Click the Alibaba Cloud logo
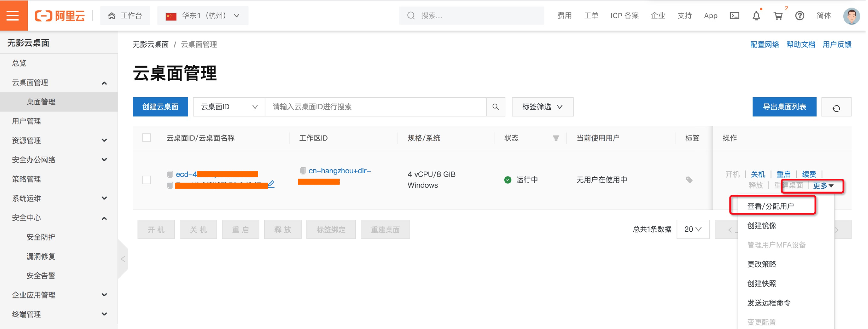This screenshot has width=868, height=329. pos(60,15)
